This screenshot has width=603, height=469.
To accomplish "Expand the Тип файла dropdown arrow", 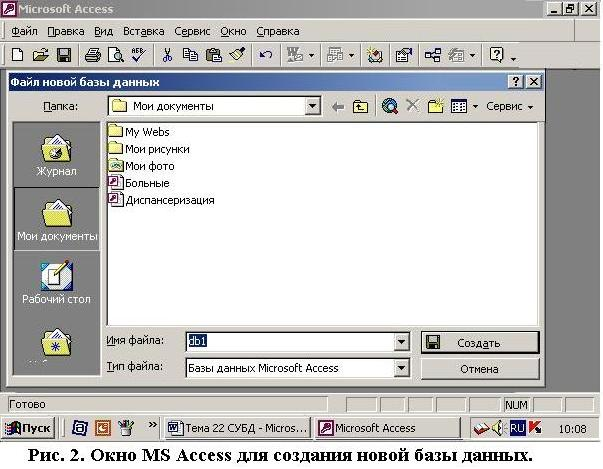I will tap(401, 368).
